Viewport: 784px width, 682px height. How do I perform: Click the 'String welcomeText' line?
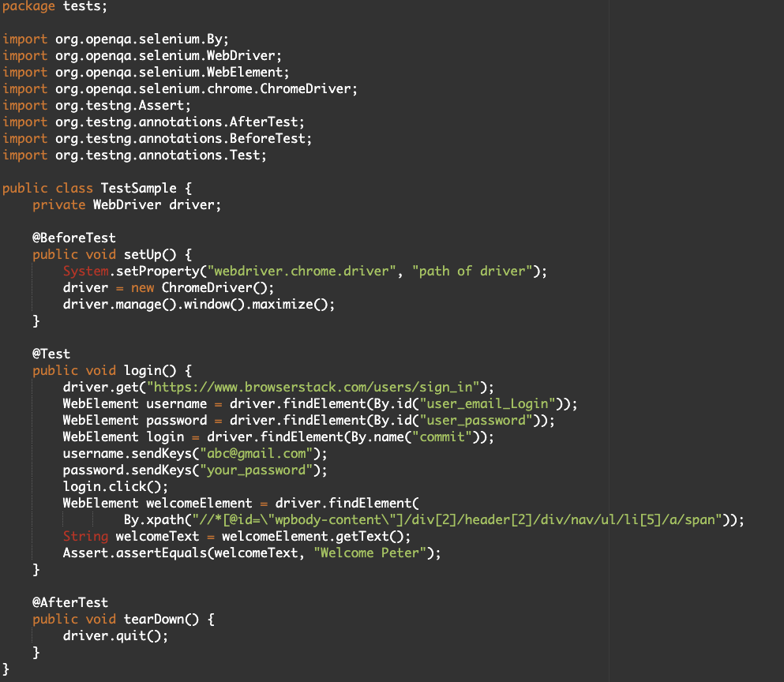point(237,536)
